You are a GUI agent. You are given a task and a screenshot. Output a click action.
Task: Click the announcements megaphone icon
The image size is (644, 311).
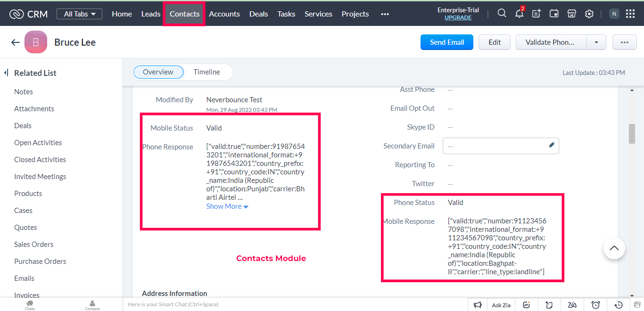tap(478, 305)
